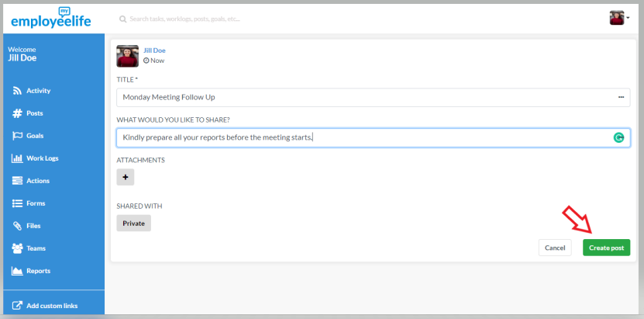Image resolution: width=644 pixels, height=319 pixels.
Task: Cancel the new post
Action: tap(555, 248)
